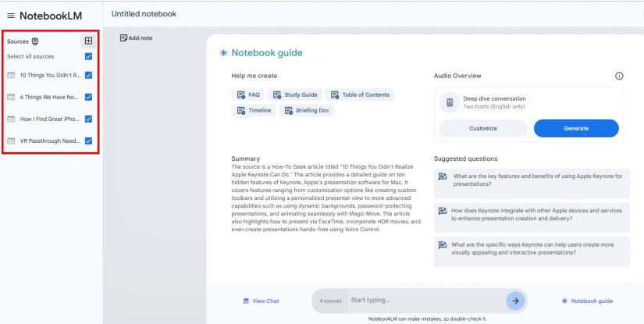The width and height of the screenshot is (644, 324).
Task: Toggle the Select all sources checkbox
Action: coord(88,56)
